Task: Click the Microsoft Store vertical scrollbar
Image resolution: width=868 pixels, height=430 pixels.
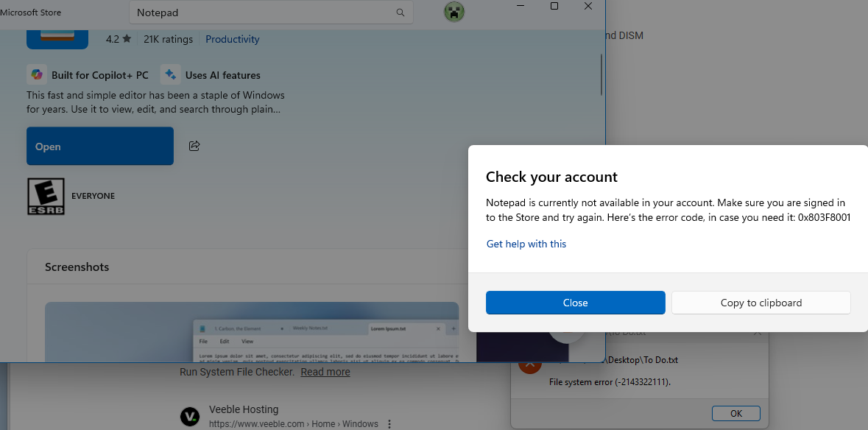Action: pyautogui.click(x=601, y=74)
